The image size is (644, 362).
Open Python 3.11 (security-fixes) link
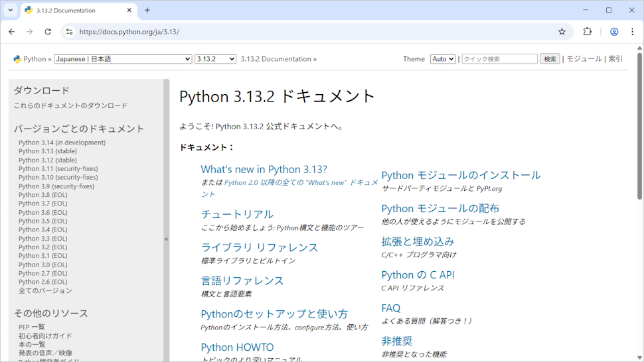point(58,168)
